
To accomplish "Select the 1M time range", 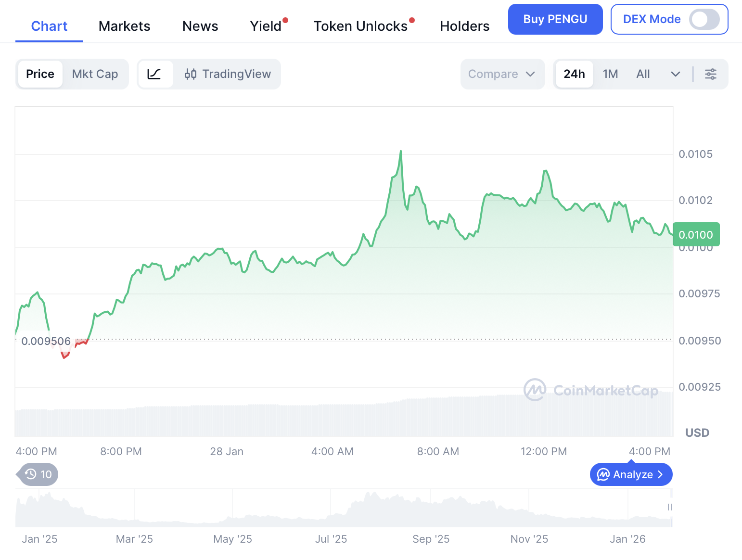I will pyautogui.click(x=610, y=74).
